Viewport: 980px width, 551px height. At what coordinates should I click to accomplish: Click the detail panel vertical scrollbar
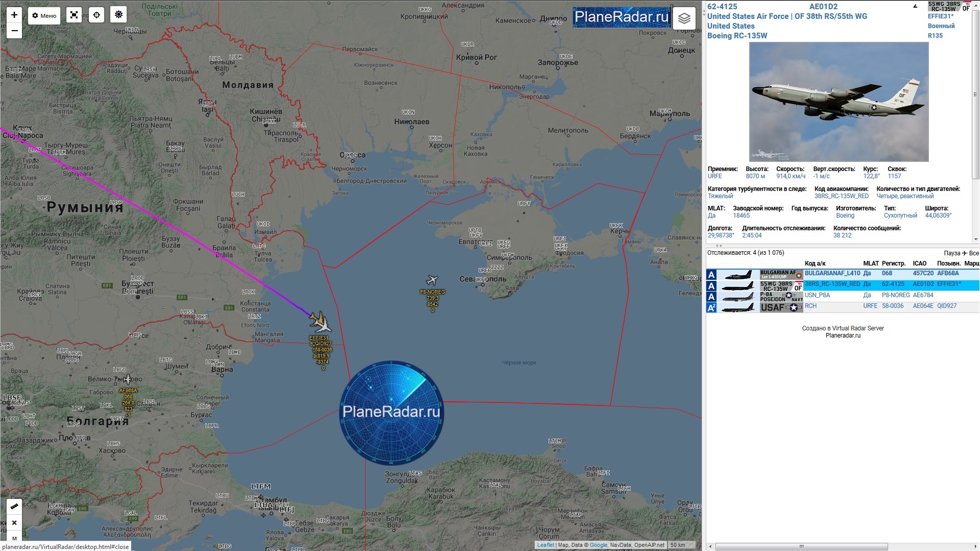(x=975, y=94)
